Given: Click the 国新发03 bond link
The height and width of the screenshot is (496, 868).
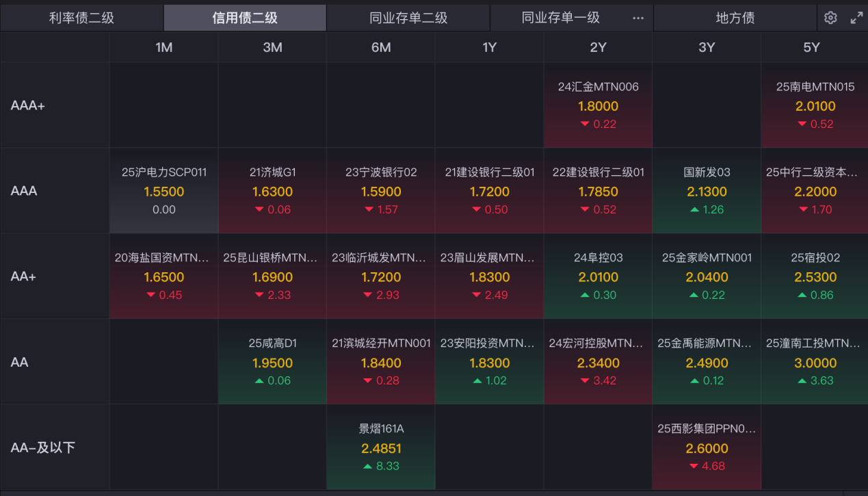Looking at the screenshot, I should click(x=707, y=172).
